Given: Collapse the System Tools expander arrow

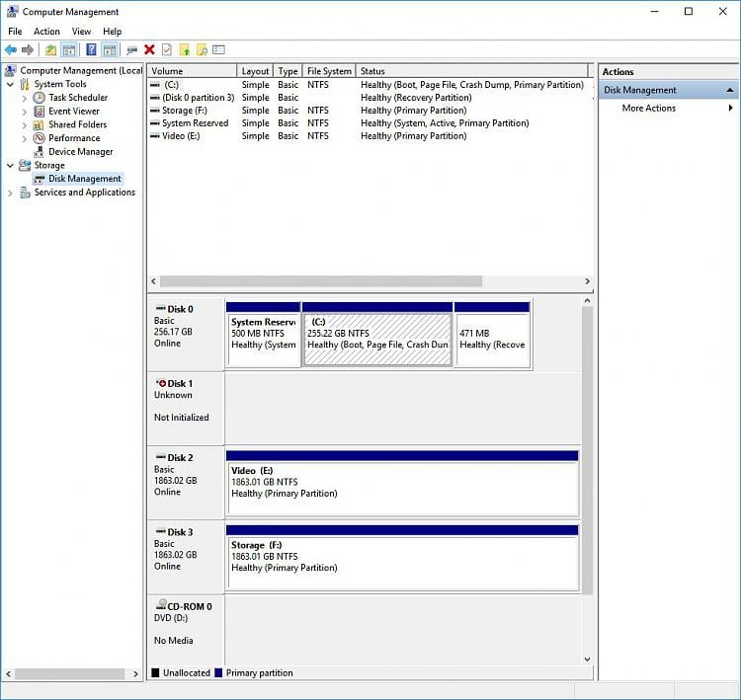Looking at the screenshot, I should 11,84.
